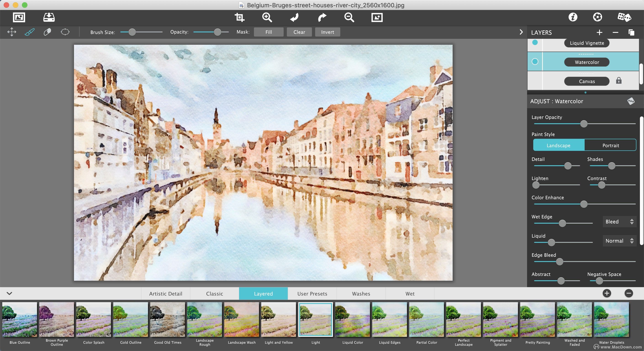Undo the last action
This screenshot has width=644, height=351.
(295, 17)
